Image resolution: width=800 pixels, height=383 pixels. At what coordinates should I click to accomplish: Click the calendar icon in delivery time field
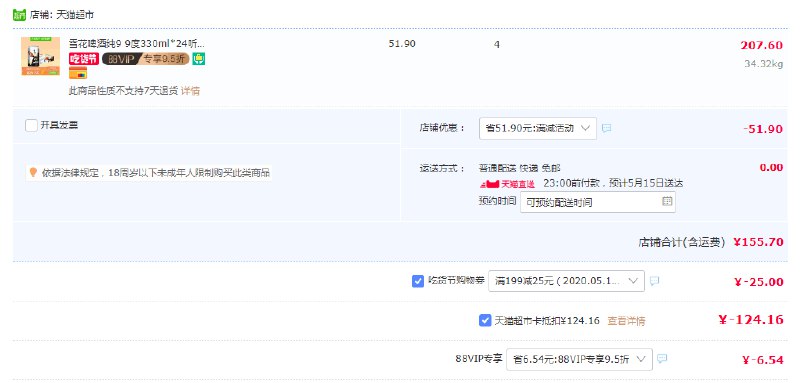coord(667,201)
